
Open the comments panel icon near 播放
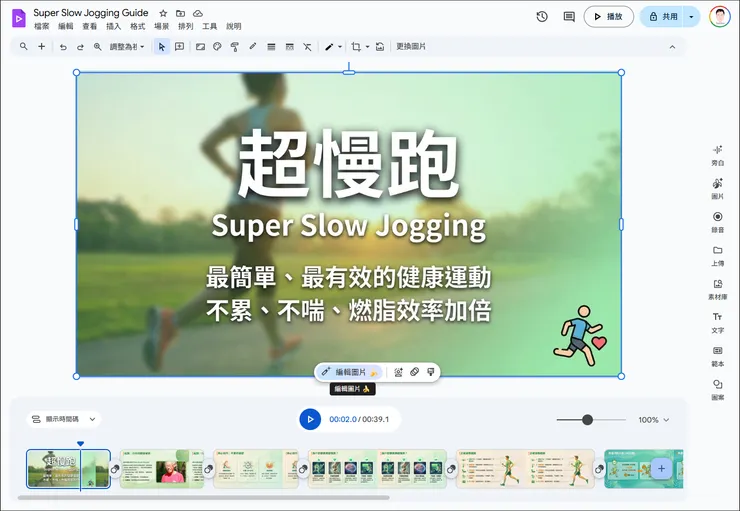(x=569, y=17)
